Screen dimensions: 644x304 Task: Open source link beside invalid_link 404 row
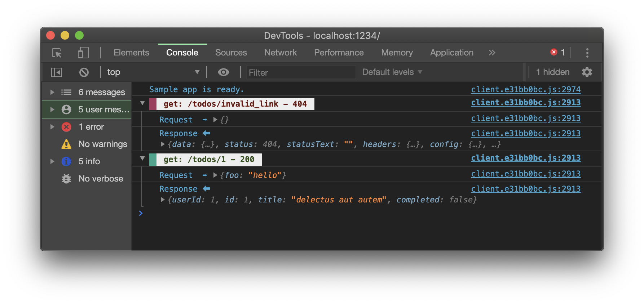click(526, 102)
